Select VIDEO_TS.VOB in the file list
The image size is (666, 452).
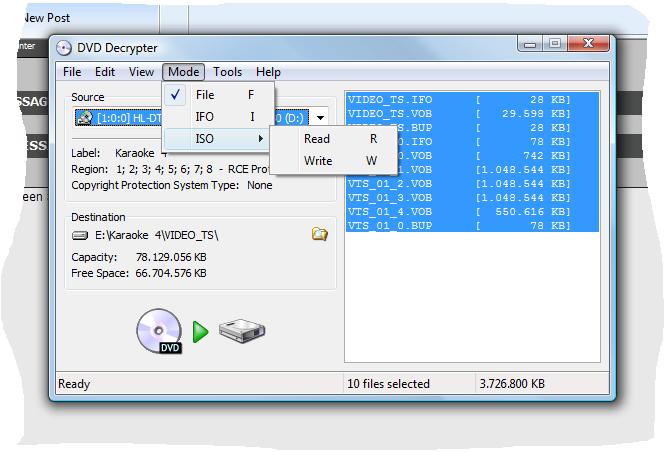point(472,114)
